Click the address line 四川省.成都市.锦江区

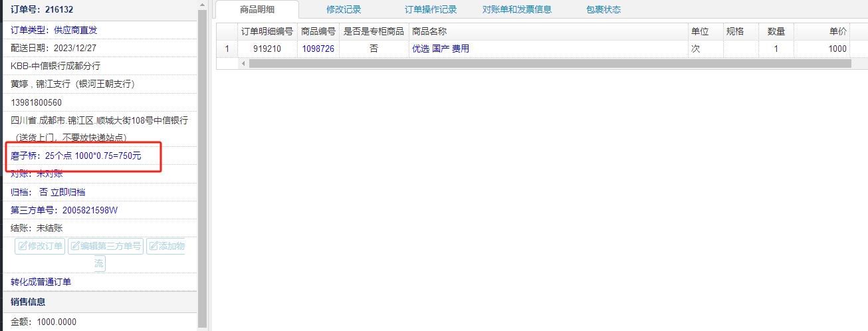pos(100,120)
